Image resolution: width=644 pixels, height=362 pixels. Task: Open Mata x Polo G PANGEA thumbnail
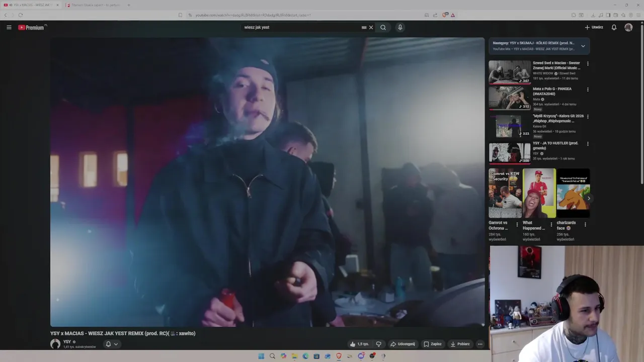click(510, 98)
